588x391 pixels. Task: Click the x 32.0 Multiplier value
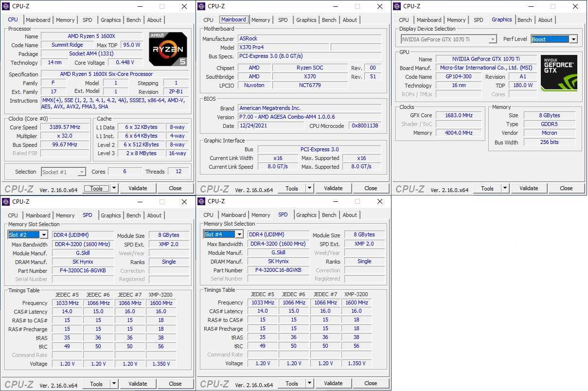[65, 136]
